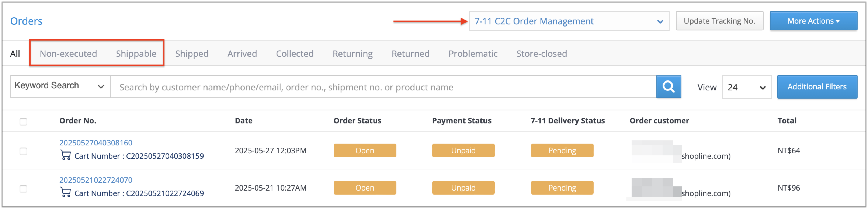Image resolution: width=868 pixels, height=209 pixels.
Task: Open the Additional Filters button
Action: coord(817,87)
